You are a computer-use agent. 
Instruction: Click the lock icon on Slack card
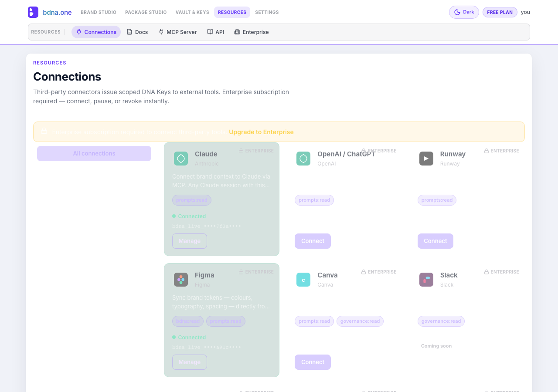pos(487,272)
